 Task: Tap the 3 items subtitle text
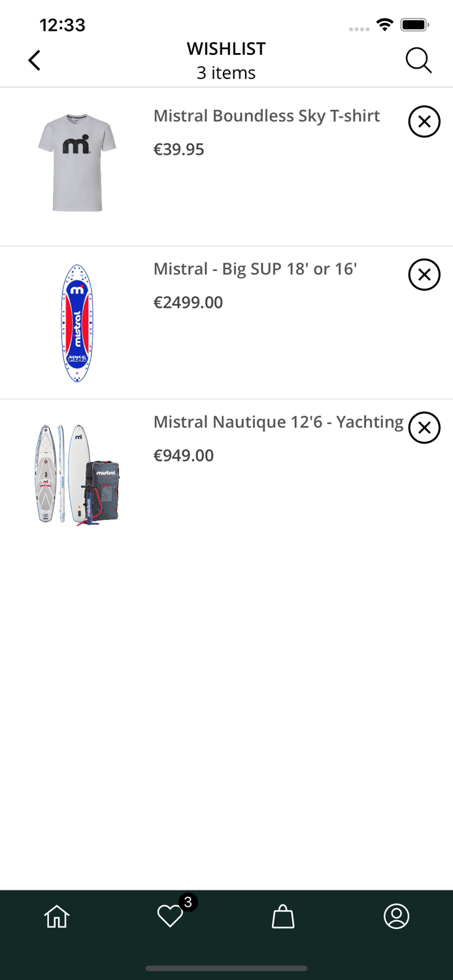pyautogui.click(x=226, y=73)
